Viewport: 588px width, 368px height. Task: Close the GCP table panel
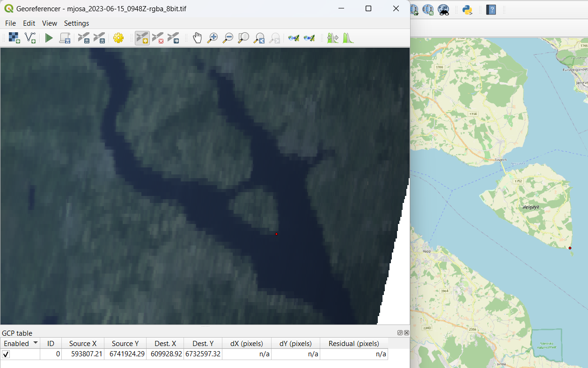pyautogui.click(x=406, y=333)
